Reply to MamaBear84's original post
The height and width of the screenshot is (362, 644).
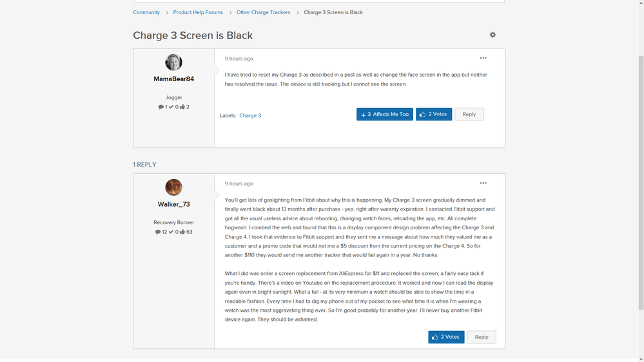pos(469,115)
